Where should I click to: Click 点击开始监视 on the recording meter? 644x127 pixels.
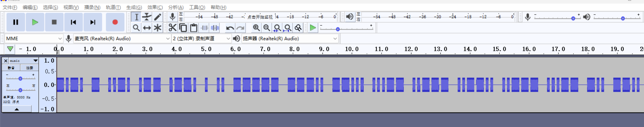[260, 17]
